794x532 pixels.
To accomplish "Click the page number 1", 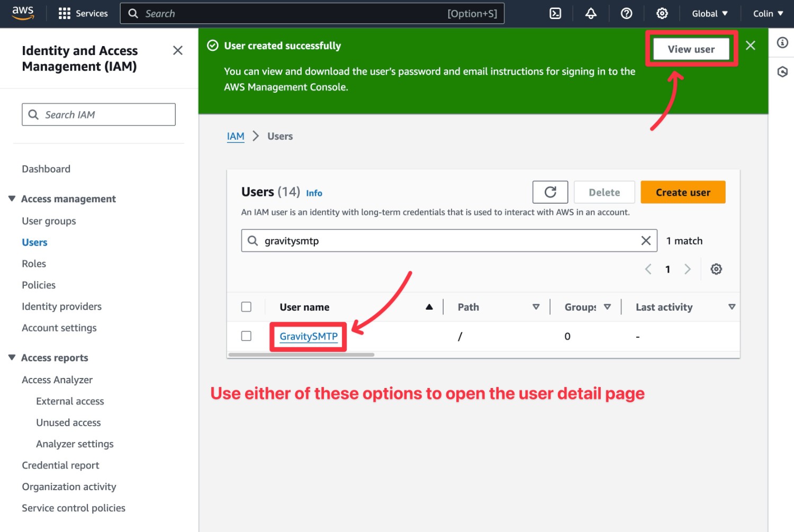I will (667, 269).
